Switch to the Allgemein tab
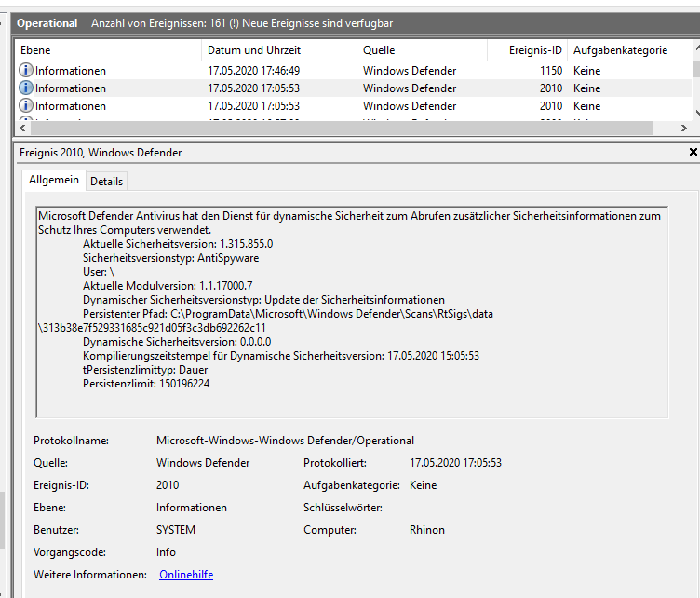 54,180
